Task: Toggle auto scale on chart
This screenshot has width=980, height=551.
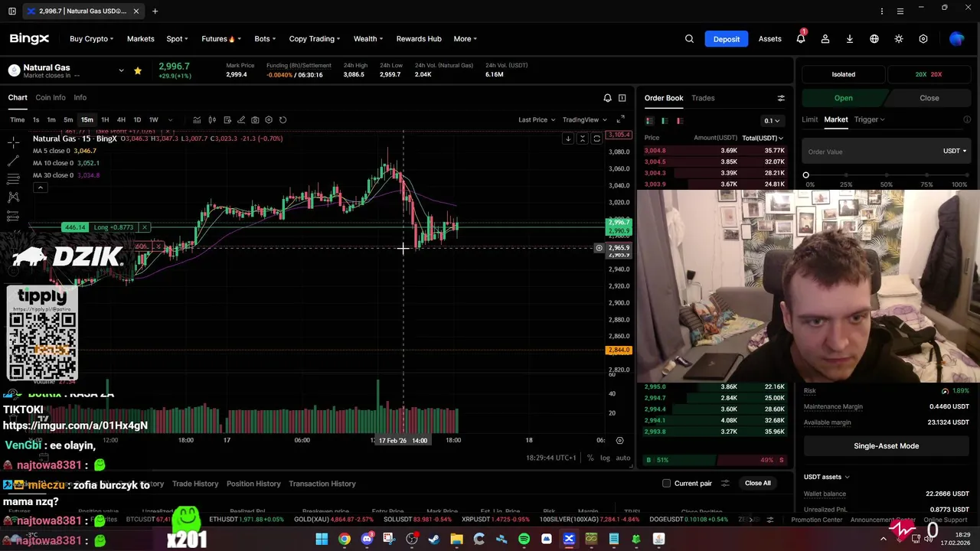Action: (623, 458)
